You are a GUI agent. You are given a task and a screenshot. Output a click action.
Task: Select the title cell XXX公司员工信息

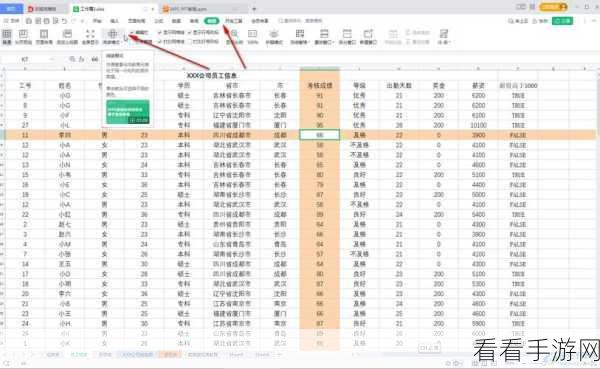(212, 76)
